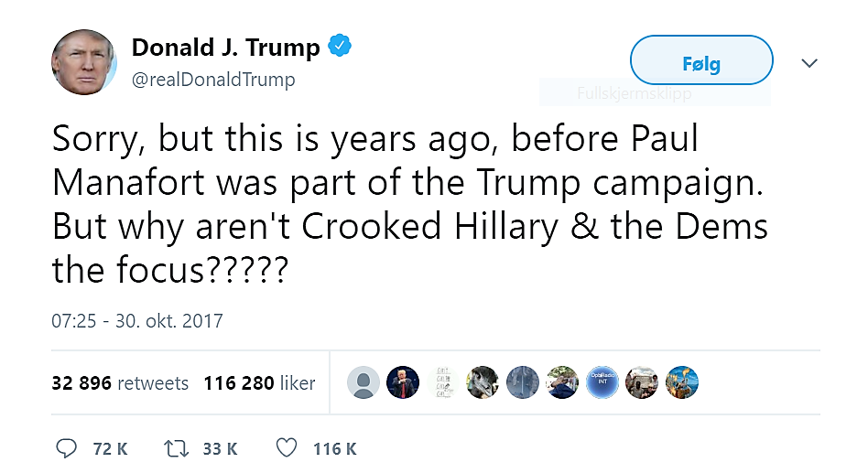Open the tweet author's profile picture
Image resolution: width=868 pixels, height=462 pixels.
click(84, 62)
